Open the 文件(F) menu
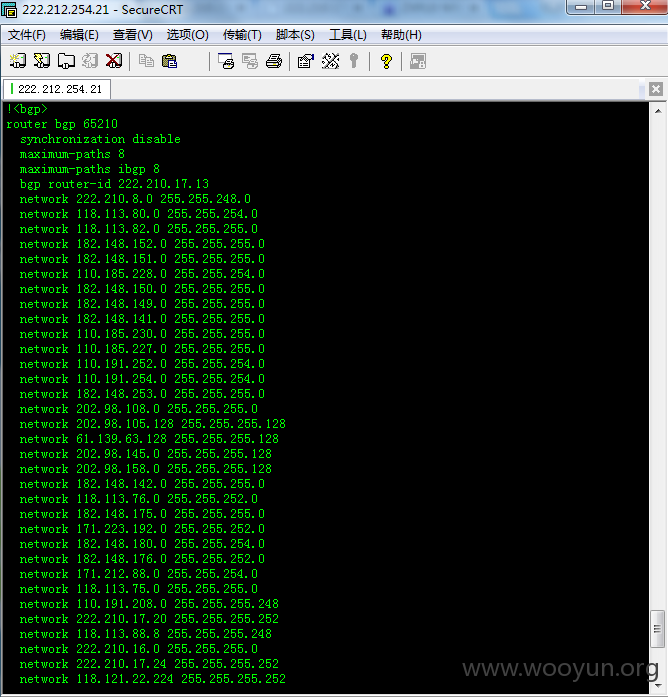 [27, 35]
